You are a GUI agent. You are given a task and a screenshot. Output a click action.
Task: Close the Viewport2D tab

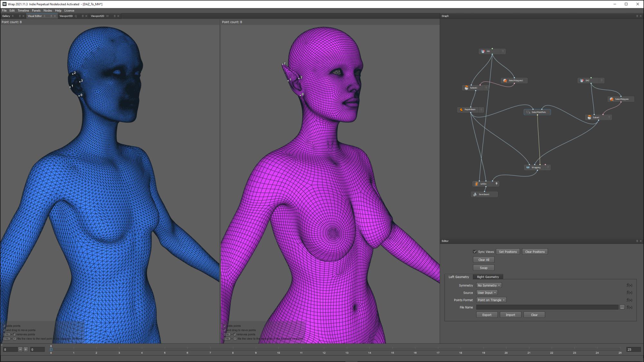118,16
